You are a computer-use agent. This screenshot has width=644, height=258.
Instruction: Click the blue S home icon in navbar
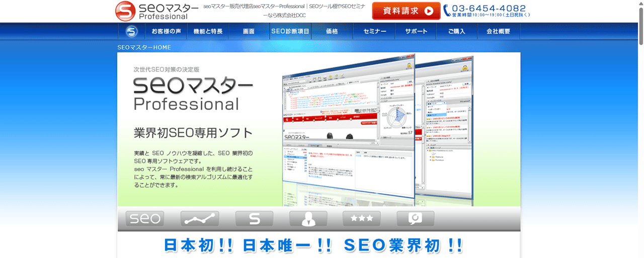(131, 31)
